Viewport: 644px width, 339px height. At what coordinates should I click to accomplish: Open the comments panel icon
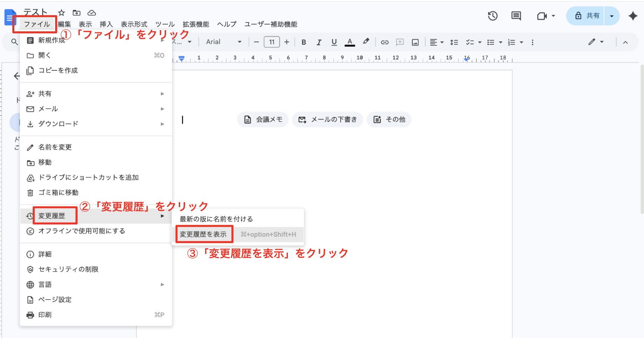click(516, 16)
